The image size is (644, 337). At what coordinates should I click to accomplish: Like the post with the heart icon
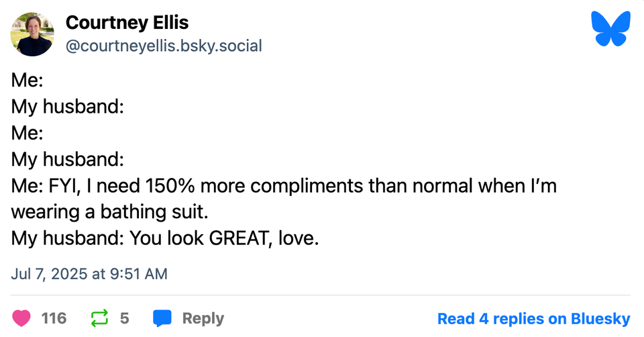point(21,318)
